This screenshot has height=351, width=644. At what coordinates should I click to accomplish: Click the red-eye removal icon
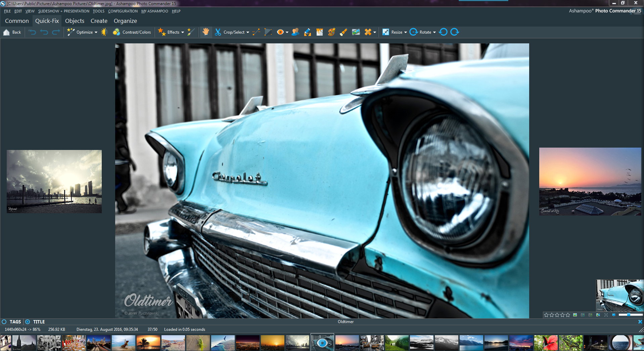tap(280, 32)
